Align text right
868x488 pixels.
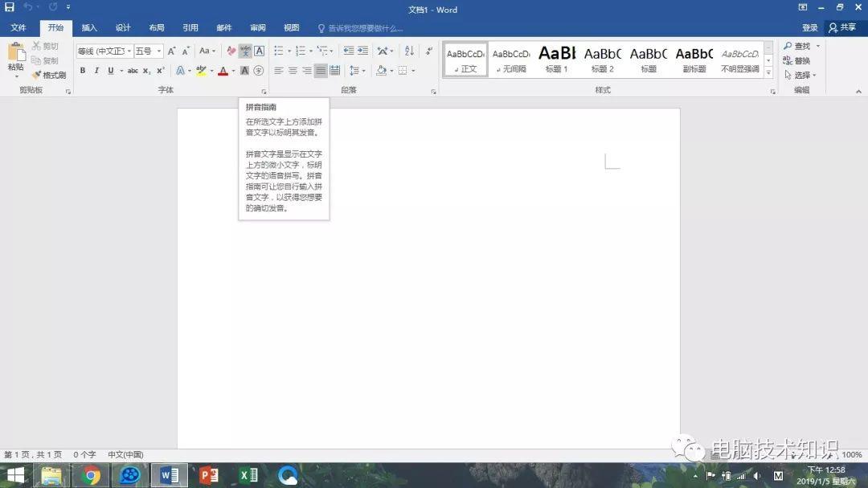click(307, 71)
